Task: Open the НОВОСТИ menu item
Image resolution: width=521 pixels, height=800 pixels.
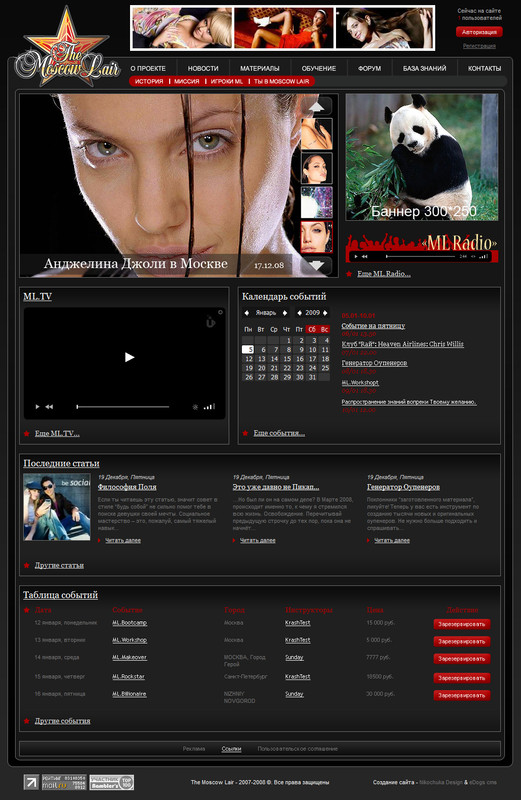Action: [x=203, y=68]
